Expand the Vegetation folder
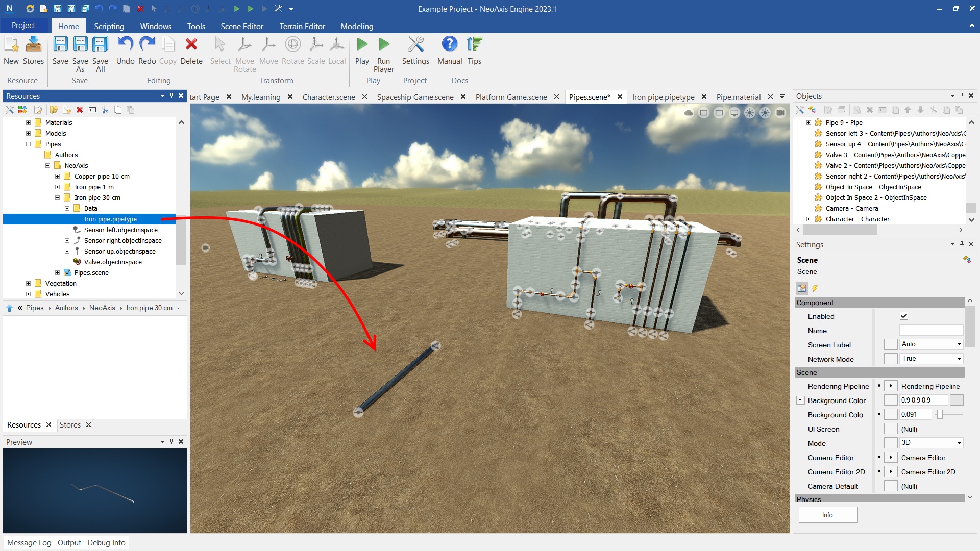The width and height of the screenshot is (980, 551). pos(29,284)
